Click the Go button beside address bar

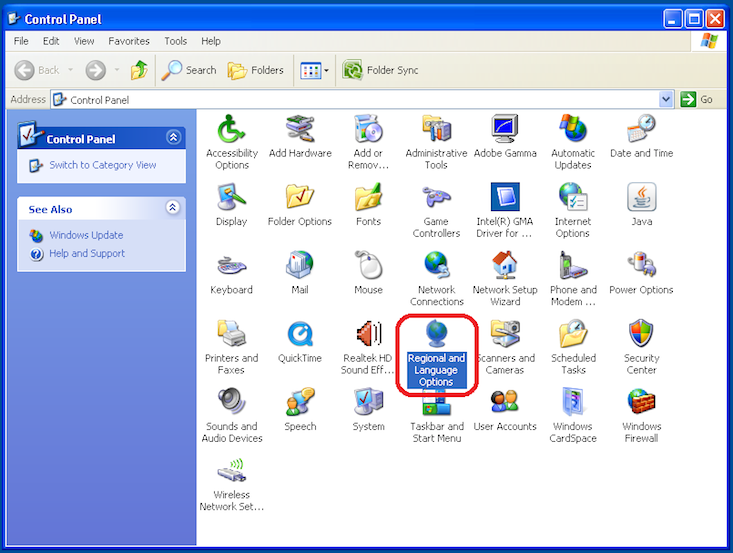point(698,99)
